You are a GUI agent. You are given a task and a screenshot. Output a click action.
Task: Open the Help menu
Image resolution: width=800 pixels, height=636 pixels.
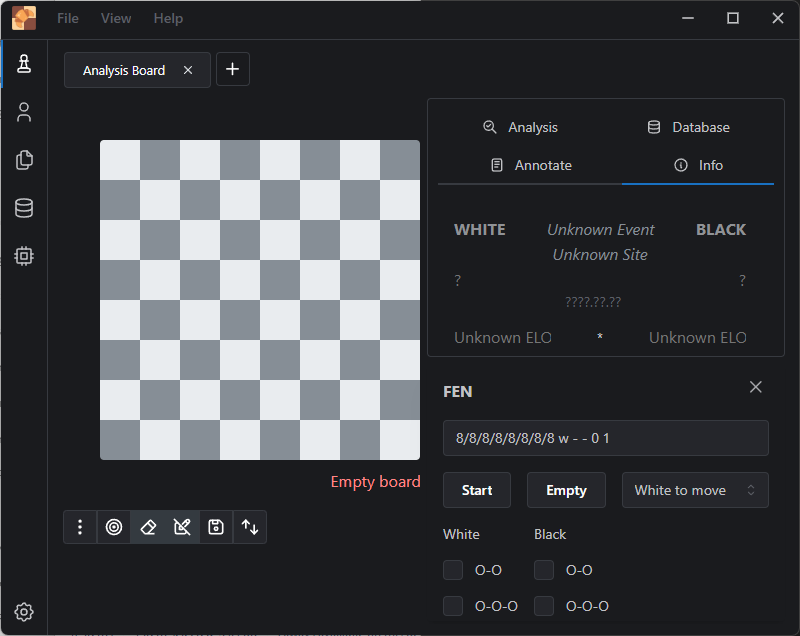pyautogui.click(x=168, y=18)
